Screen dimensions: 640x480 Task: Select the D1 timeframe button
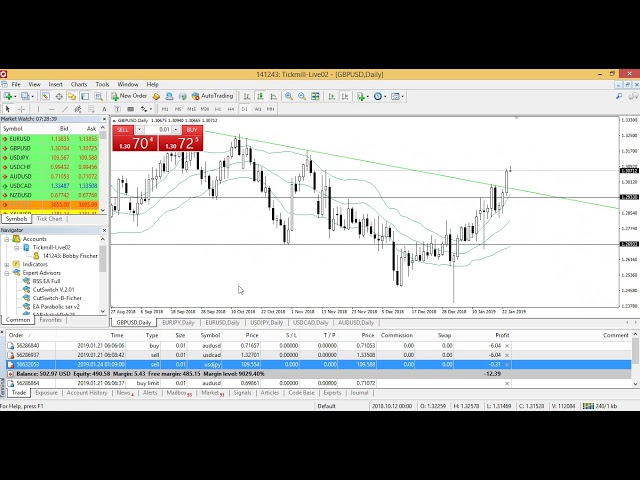[244, 108]
